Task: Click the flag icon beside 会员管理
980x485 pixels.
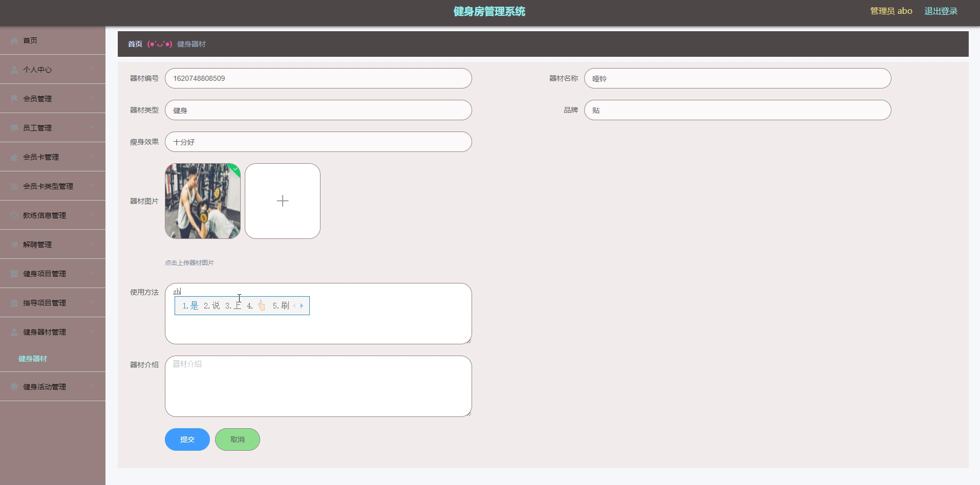Action: tap(14, 99)
